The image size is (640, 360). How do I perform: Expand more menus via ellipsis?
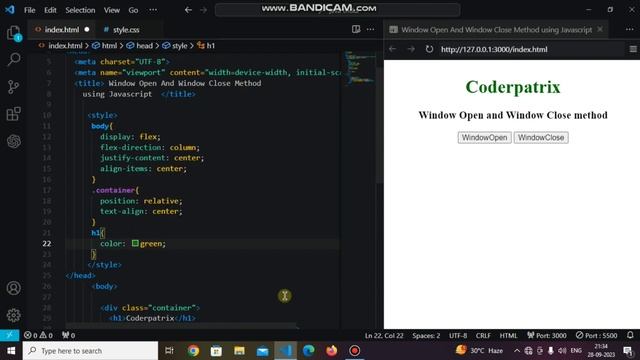click(x=153, y=10)
